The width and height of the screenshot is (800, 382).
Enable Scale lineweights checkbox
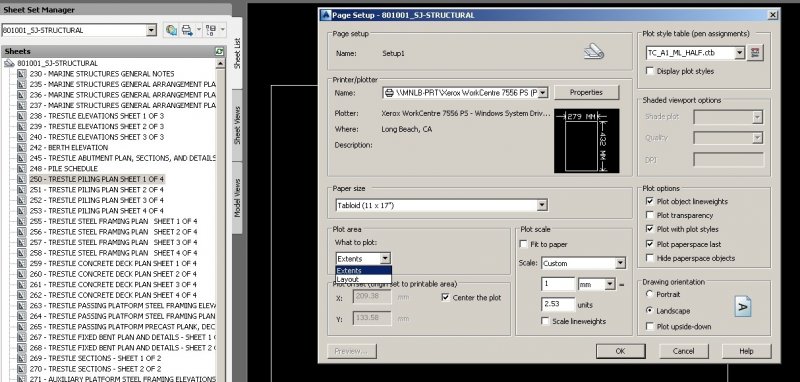(545, 321)
